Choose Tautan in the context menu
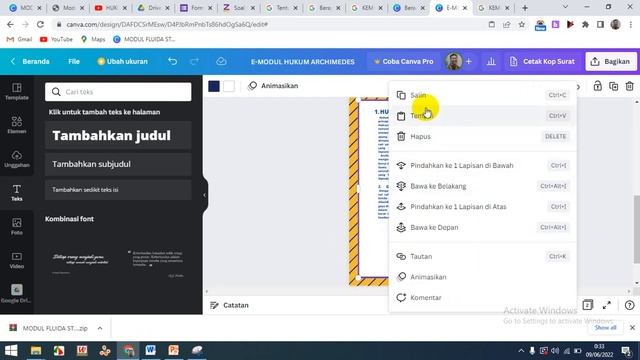Viewport: 640px width, 360px height. click(x=483, y=256)
